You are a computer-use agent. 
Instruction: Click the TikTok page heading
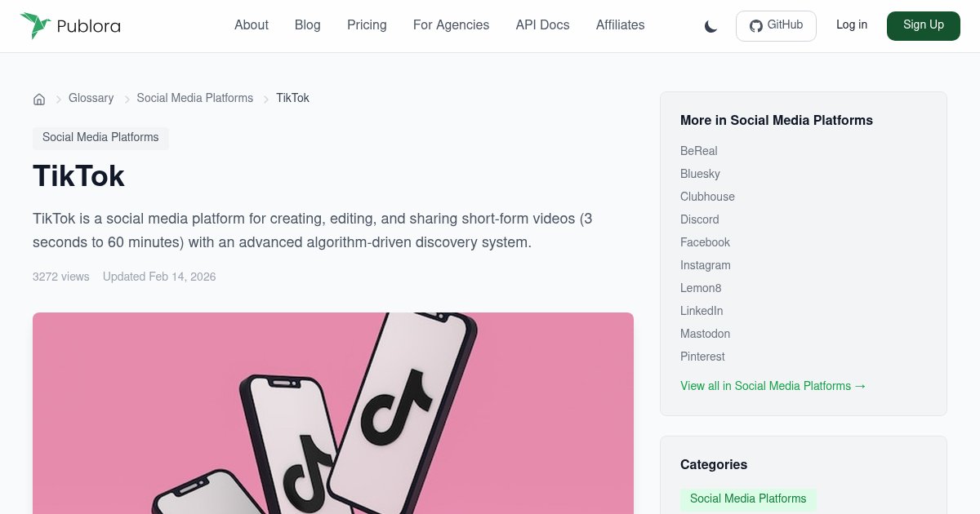(78, 176)
